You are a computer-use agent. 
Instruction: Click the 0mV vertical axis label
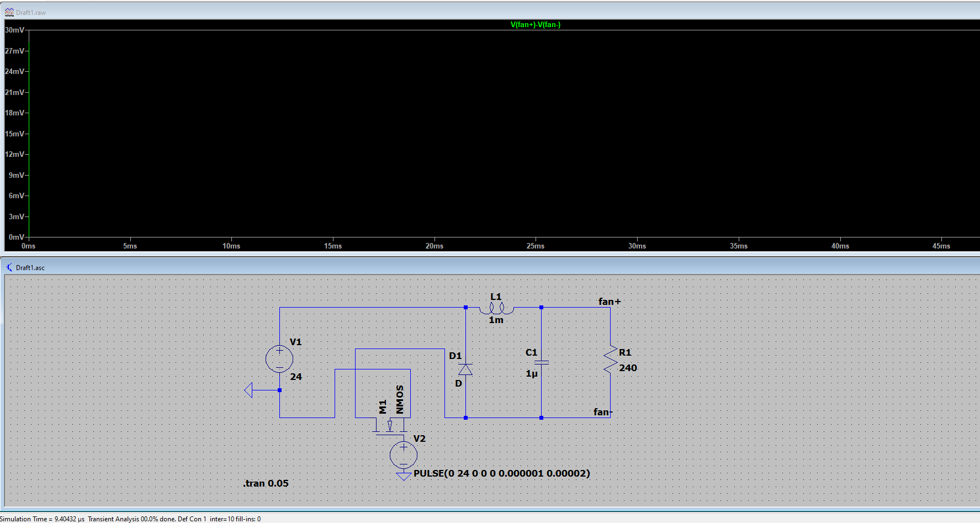tap(17, 237)
